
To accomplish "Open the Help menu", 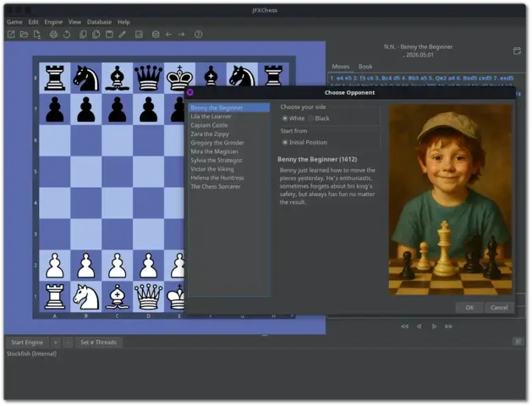I will (123, 22).
